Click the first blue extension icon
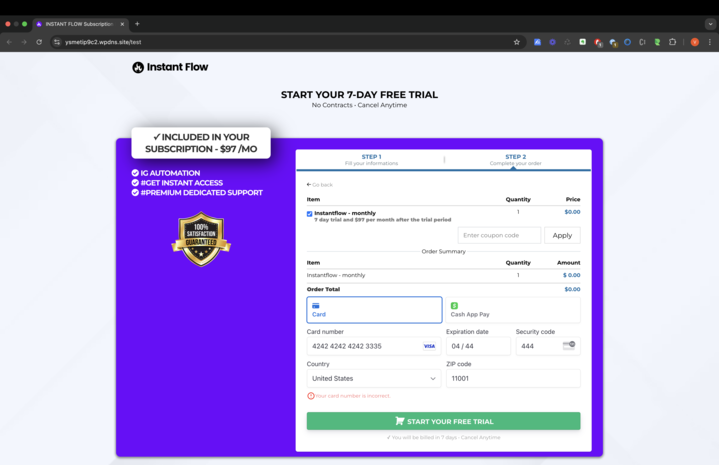The height and width of the screenshot is (465, 719). (537, 42)
